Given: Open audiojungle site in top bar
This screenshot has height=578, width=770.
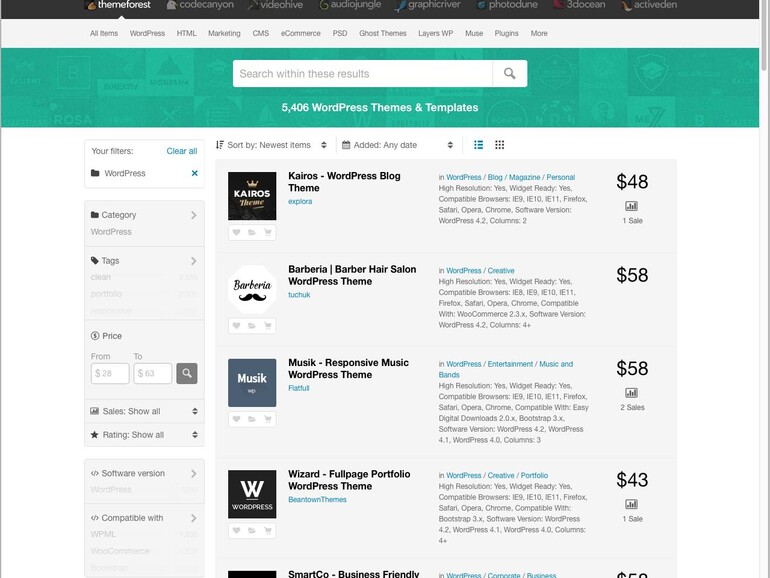Looking at the screenshot, I should click(350, 5).
